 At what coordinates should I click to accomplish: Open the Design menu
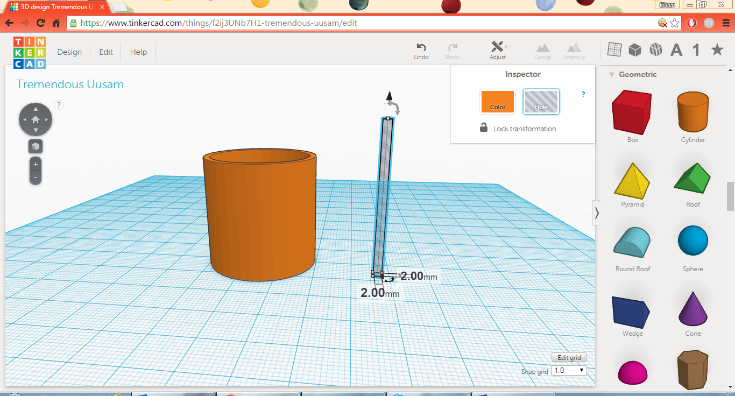point(69,52)
